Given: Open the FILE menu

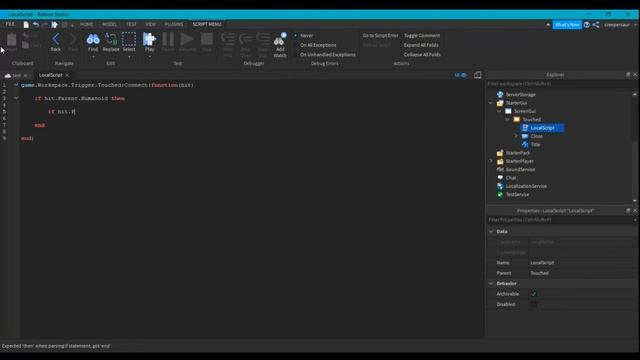Looking at the screenshot, I should [10, 24].
